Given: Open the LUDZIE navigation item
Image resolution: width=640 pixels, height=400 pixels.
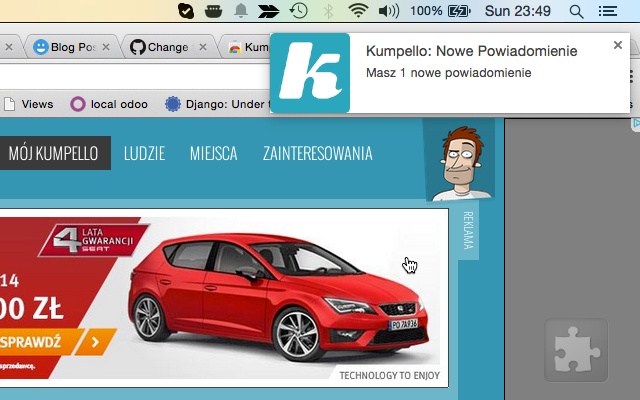Looking at the screenshot, I should pyautogui.click(x=144, y=153).
